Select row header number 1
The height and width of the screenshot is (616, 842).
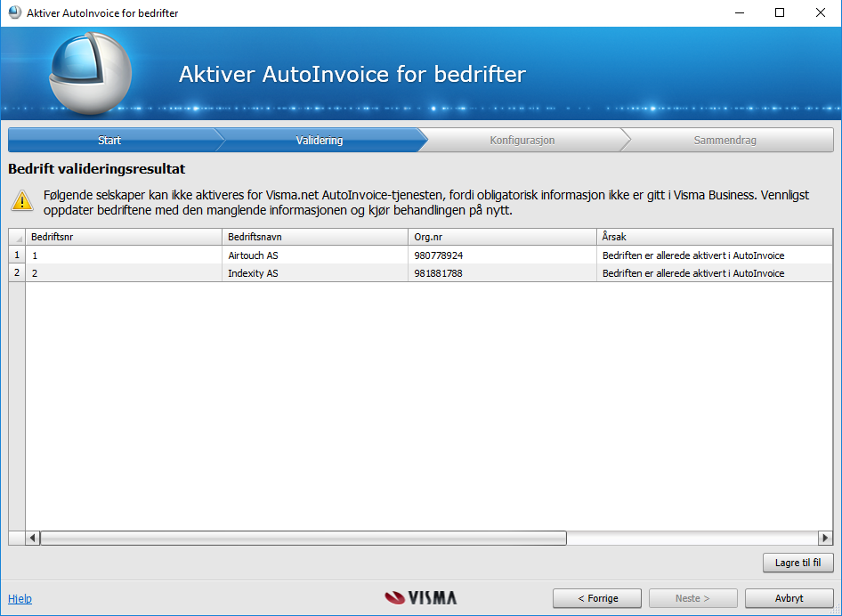17,255
